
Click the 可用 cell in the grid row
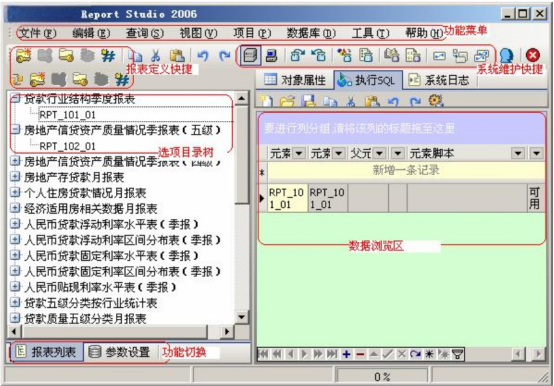coord(535,198)
